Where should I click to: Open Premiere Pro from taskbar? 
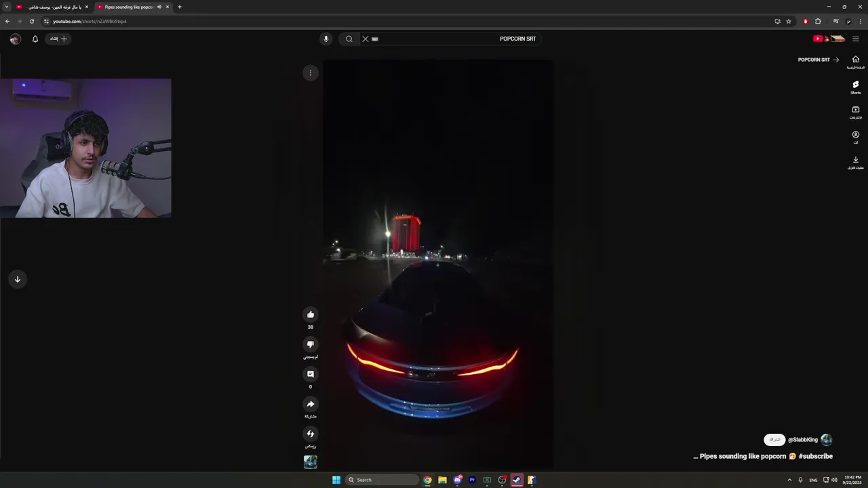473,480
